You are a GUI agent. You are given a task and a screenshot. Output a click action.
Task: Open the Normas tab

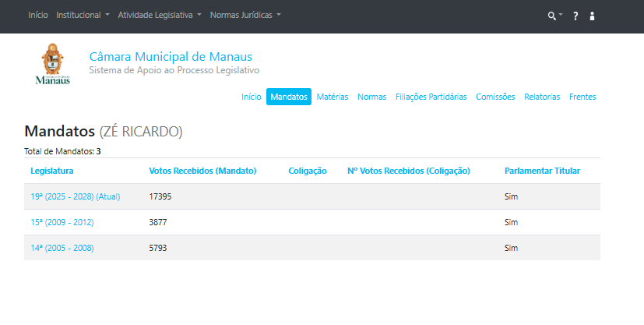(x=371, y=97)
